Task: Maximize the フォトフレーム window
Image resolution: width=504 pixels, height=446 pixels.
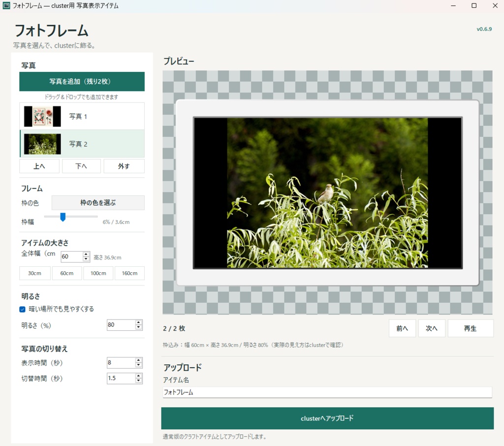Action: point(474,6)
